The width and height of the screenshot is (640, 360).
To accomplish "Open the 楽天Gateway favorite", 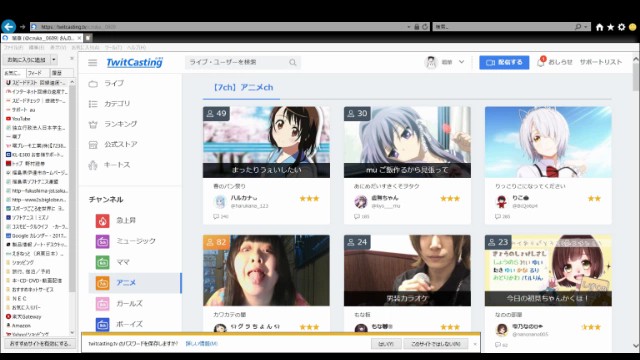I will pos(23,316).
